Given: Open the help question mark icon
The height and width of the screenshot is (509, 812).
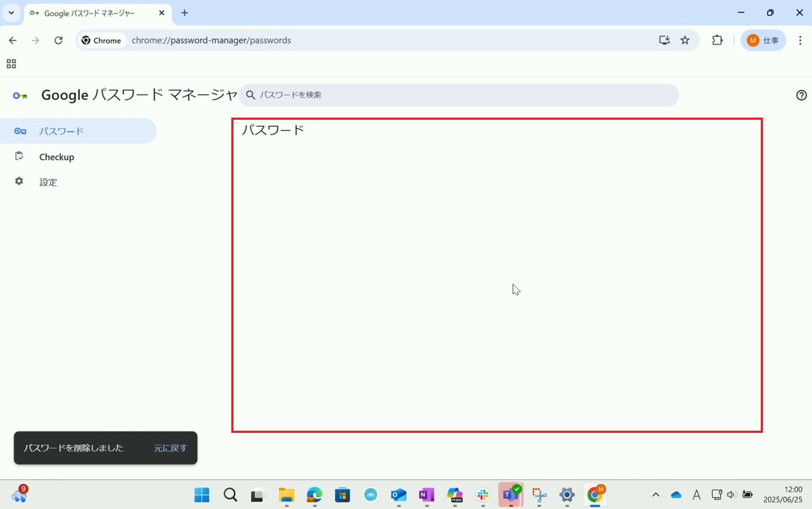Looking at the screenshot, I should 801,95.
